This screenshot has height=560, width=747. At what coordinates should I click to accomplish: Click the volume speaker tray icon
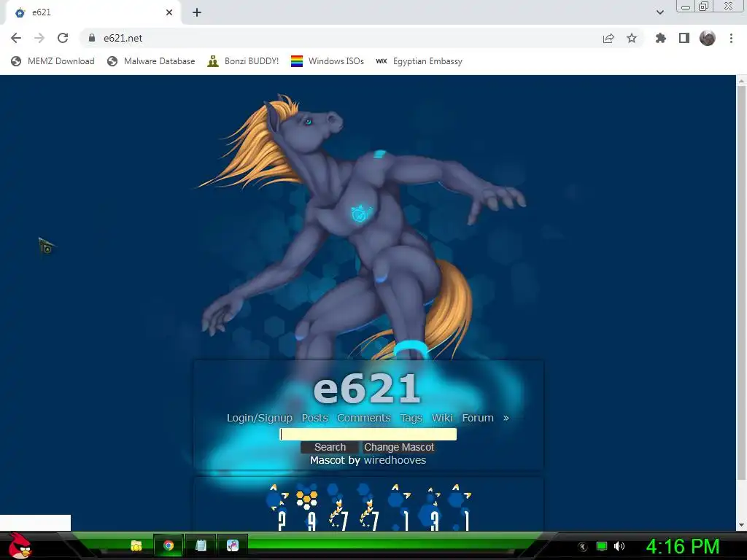coord(619,546)
